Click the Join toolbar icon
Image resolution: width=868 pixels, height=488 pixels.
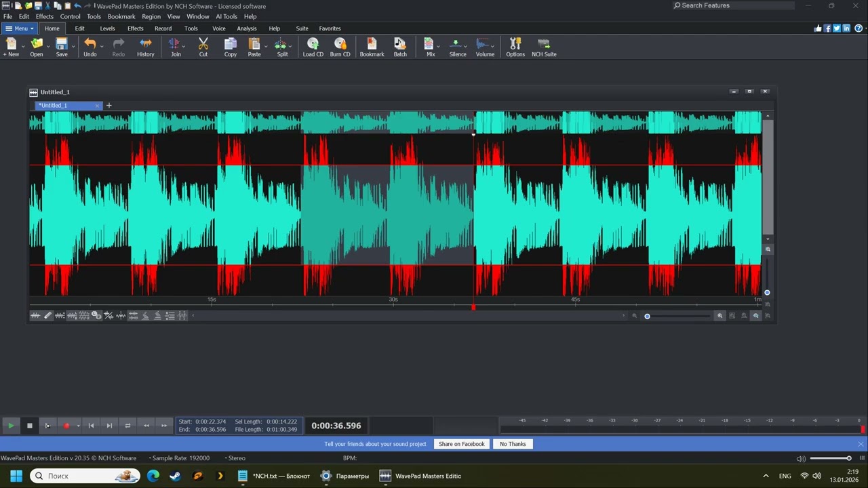[176, 47]
